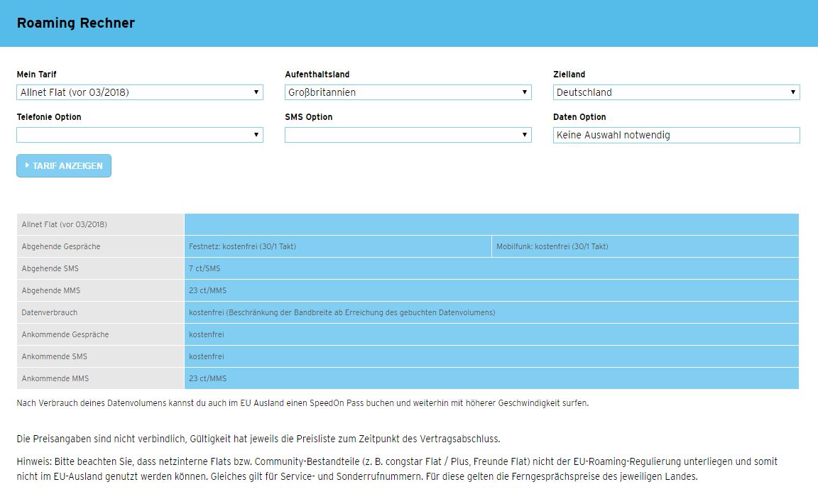Viewport: 818px width, 504px height.
Task: Click the Daten Option field
Action: click(676, 135)
